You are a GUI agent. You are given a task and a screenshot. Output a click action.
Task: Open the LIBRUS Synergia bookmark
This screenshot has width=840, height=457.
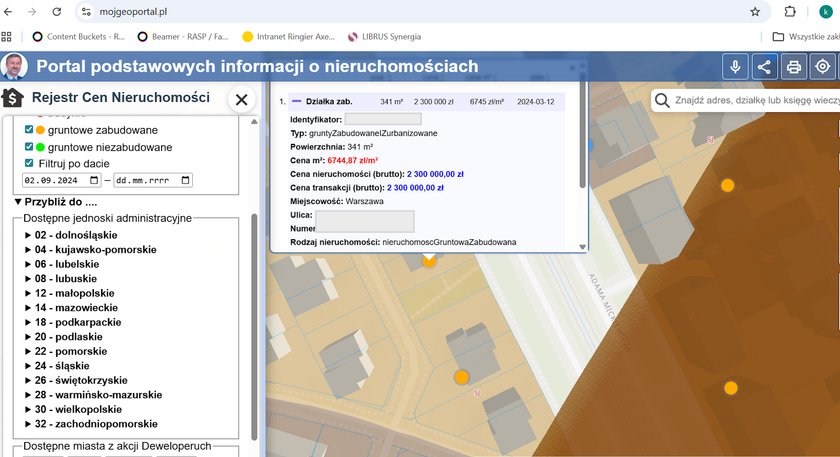384,37
